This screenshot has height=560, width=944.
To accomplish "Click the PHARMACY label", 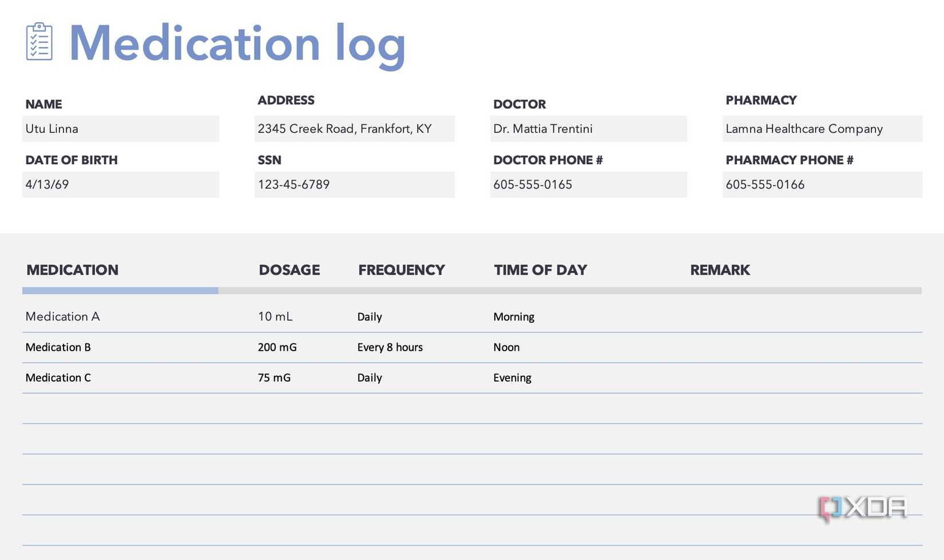I will click(x=761, y=100).
